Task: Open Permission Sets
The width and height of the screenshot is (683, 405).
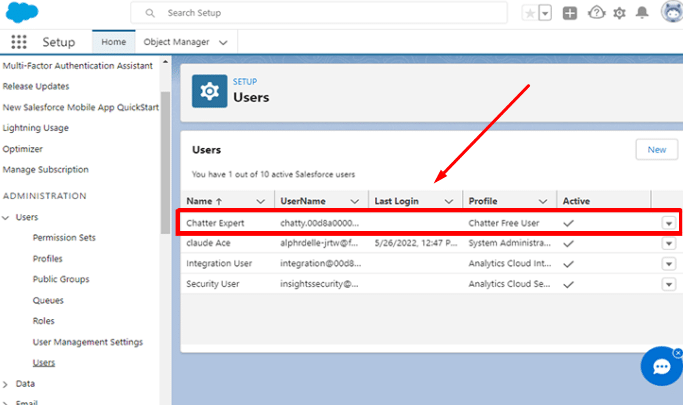Action: pos(64,238)
